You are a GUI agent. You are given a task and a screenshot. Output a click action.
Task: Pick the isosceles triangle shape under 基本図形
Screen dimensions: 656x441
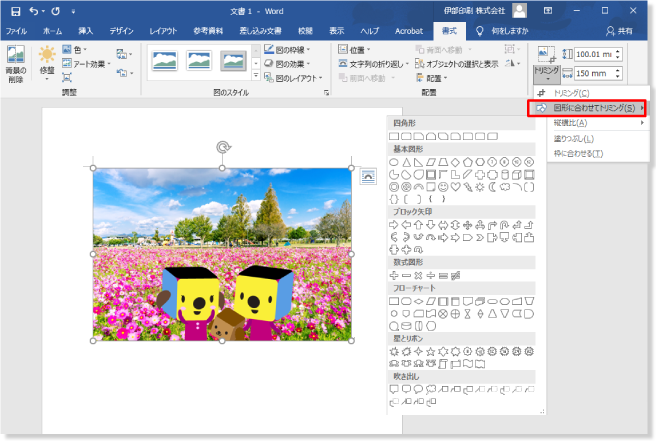[x=406, y=162]
